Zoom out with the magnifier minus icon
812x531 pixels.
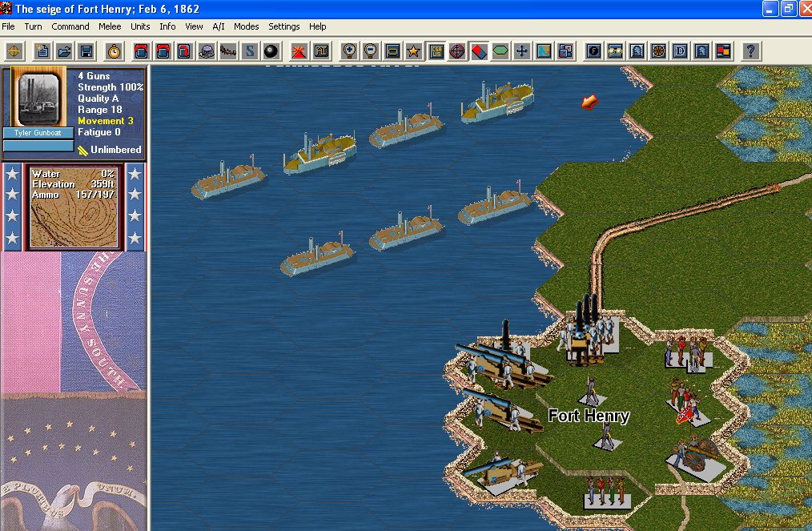(370, 51)
